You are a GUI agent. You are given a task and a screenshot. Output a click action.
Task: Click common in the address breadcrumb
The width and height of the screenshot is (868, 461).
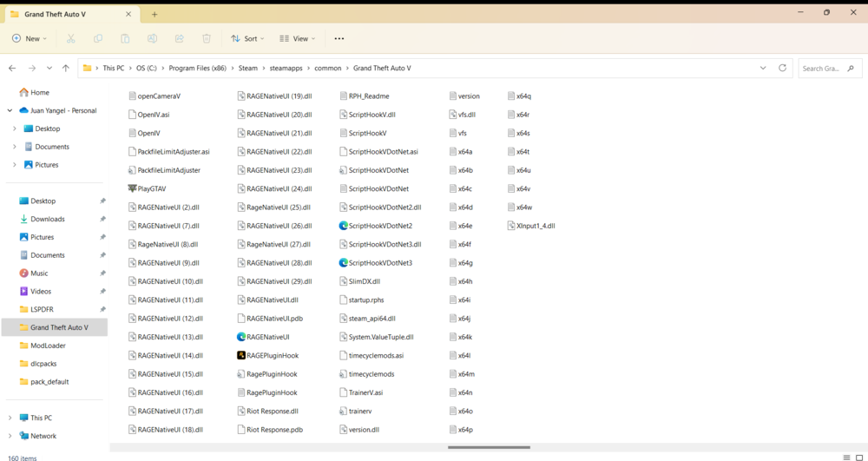click(x=328, y=68)
